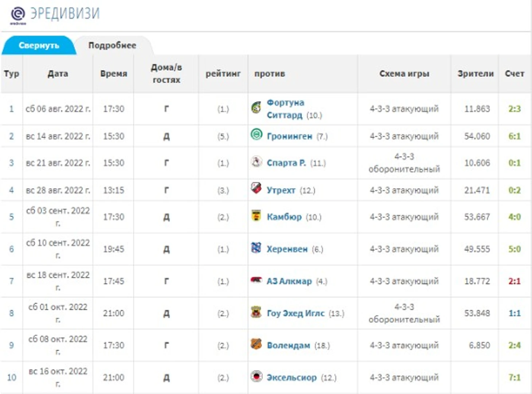Image resolution: width=532 pixels, height=394 pixels.
Task: Click attendance value 6.850
Action: [x=480, y=345]
